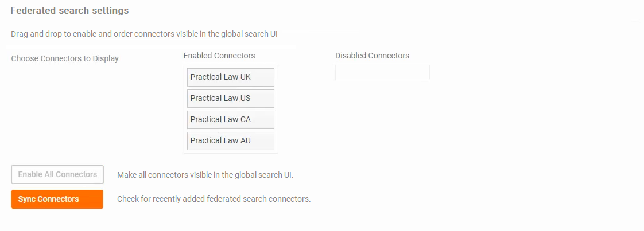Image resolution: width=644 pixels, height=231 pixels.
Task: Click the empty Disabled Connectors drop box
Action: [x=382, y=73]
